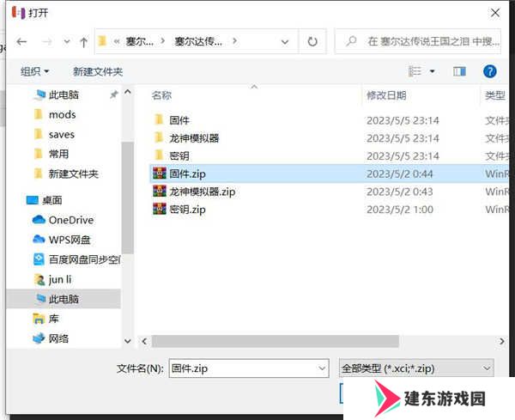Sort by the 名称 column header

[161, 95]
